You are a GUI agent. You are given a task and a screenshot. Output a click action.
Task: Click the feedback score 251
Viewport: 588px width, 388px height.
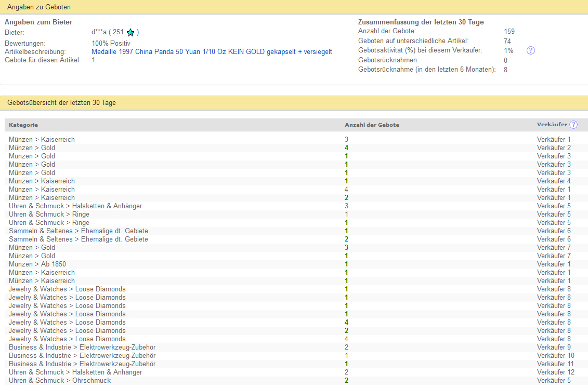(118, 32)
